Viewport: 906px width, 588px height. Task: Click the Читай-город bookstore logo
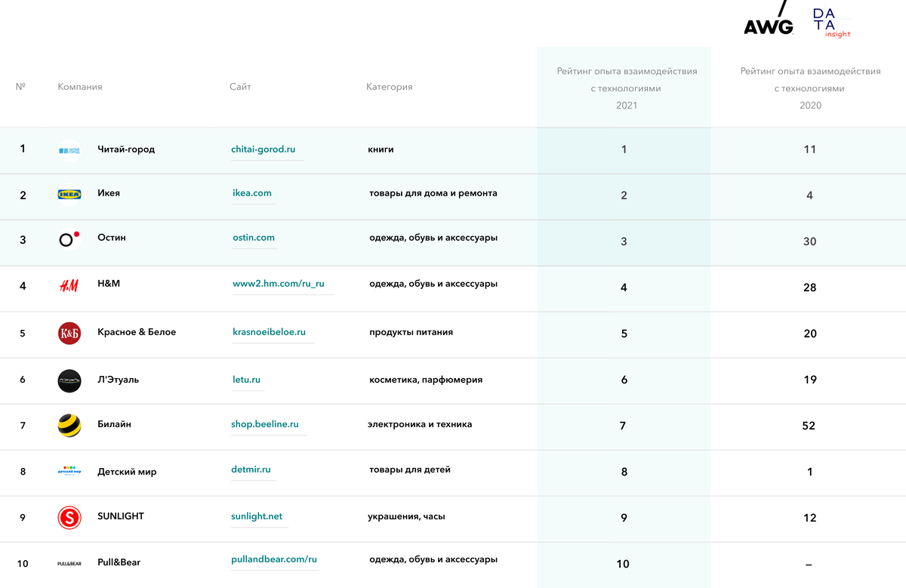pyautogui.click(x=69, y=149)
